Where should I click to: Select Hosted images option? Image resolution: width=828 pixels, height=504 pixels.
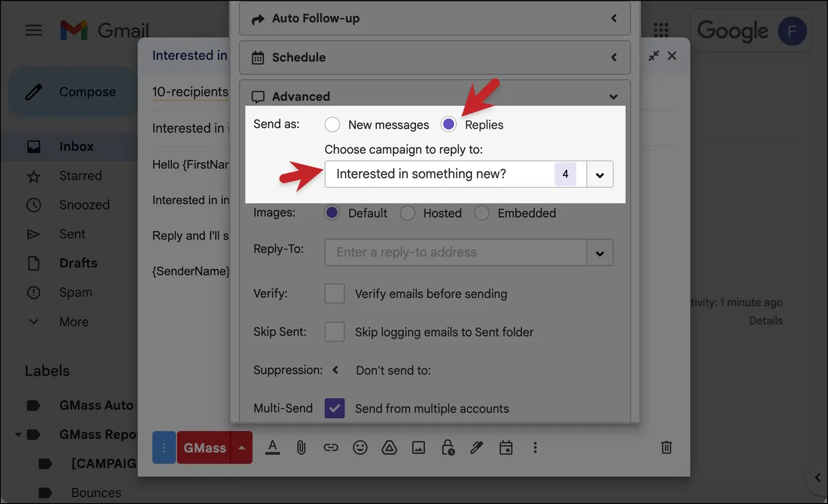408,213
